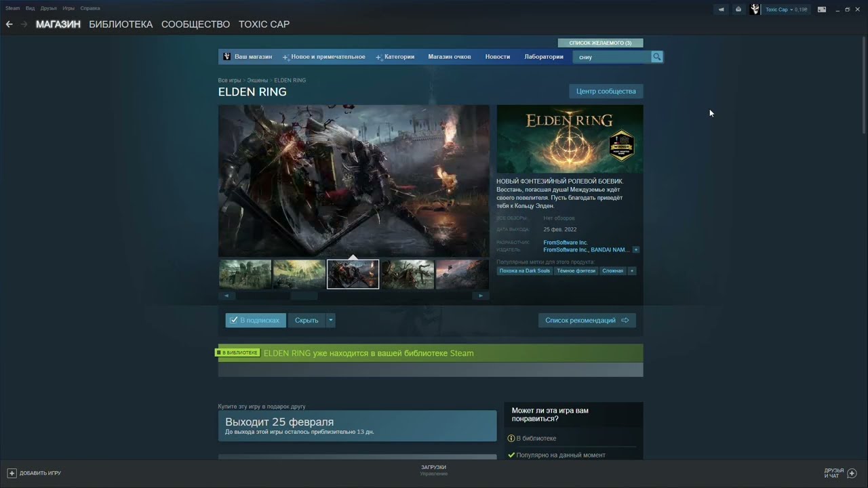Screen dimensions: 868x488
Task: Open the Друзья menu
Action: pyautogui.click(x=49, y=8)
